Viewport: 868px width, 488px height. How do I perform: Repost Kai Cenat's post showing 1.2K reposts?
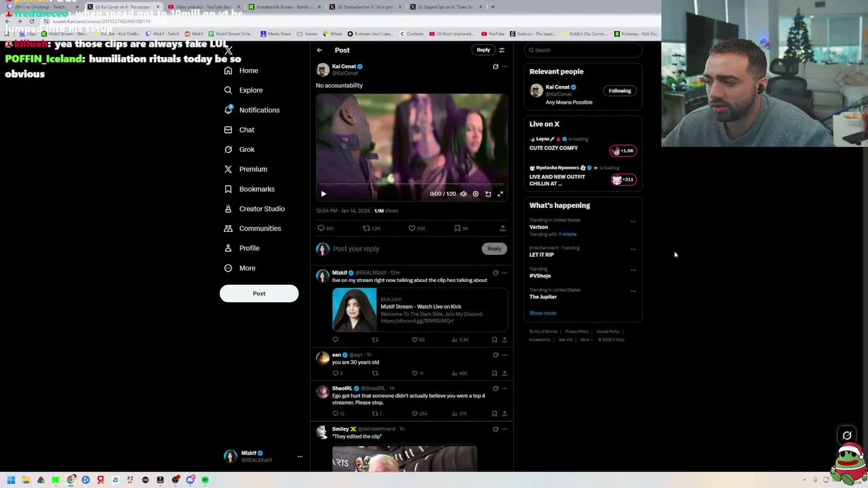pos(372,228)
